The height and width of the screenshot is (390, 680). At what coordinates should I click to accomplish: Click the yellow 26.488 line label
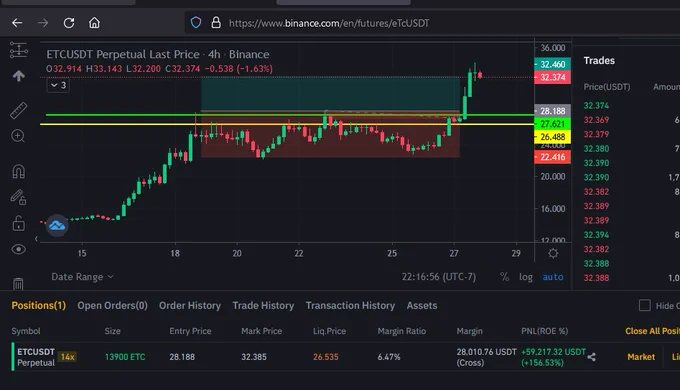point(552,137)
